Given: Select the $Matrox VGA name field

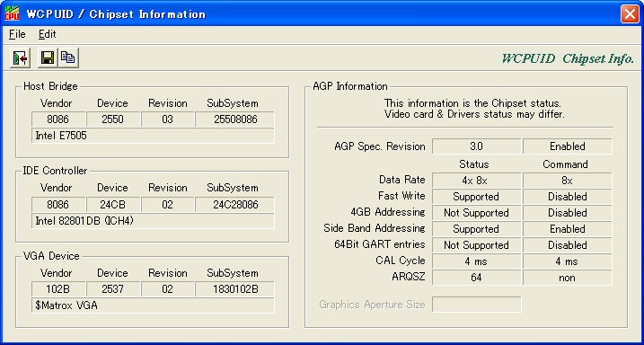Looking at the screenshot, I should 153,305.
